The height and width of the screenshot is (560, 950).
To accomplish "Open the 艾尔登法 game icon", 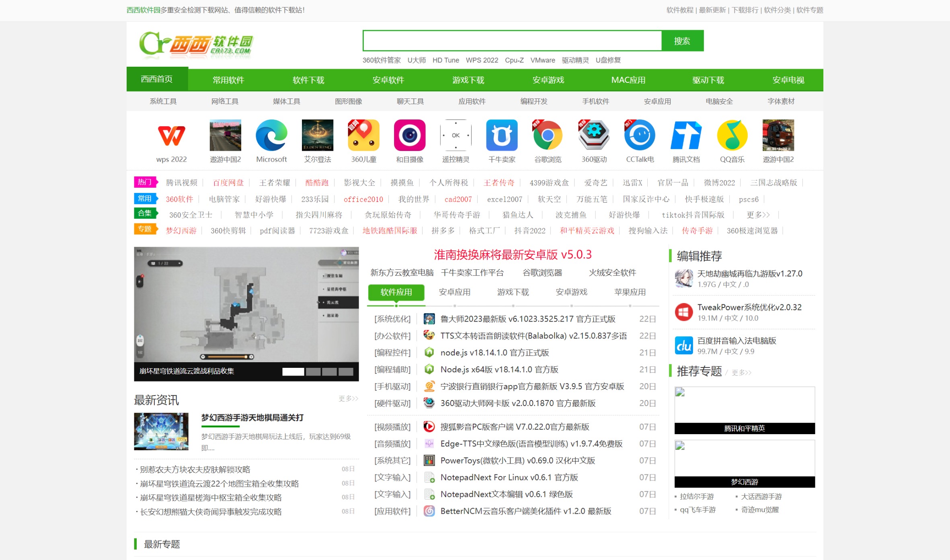I will [x=318, y=135].
